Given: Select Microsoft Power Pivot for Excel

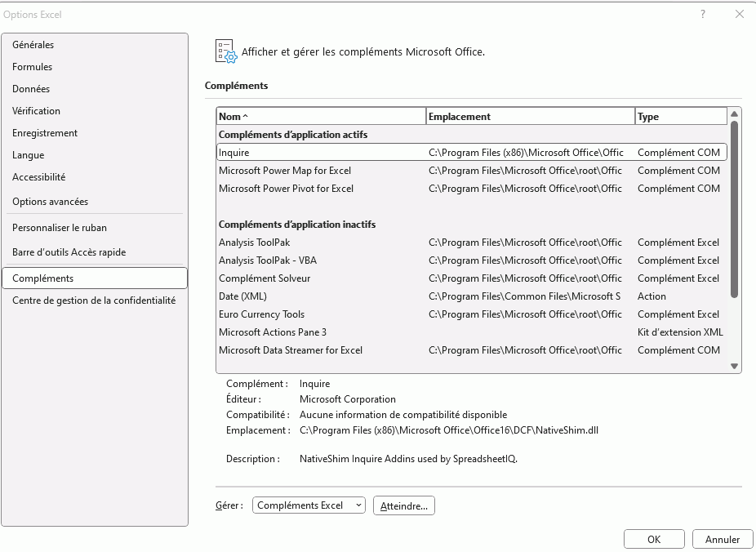Looking at the screenshot, I should 472,189.
